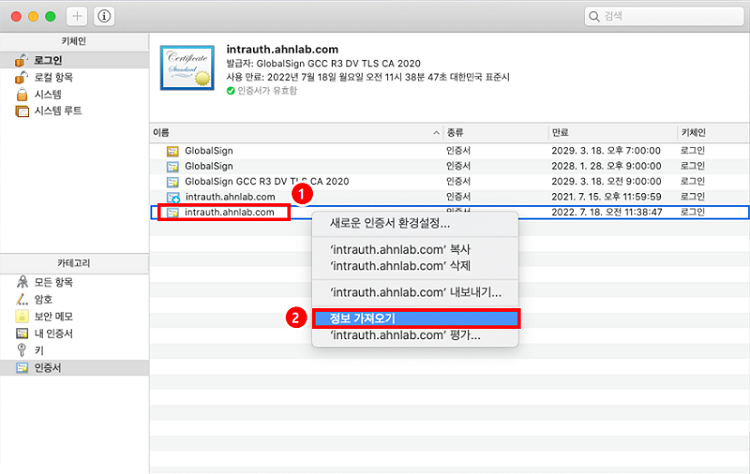
Task: Click the 검색 search field
Action: 664,16
